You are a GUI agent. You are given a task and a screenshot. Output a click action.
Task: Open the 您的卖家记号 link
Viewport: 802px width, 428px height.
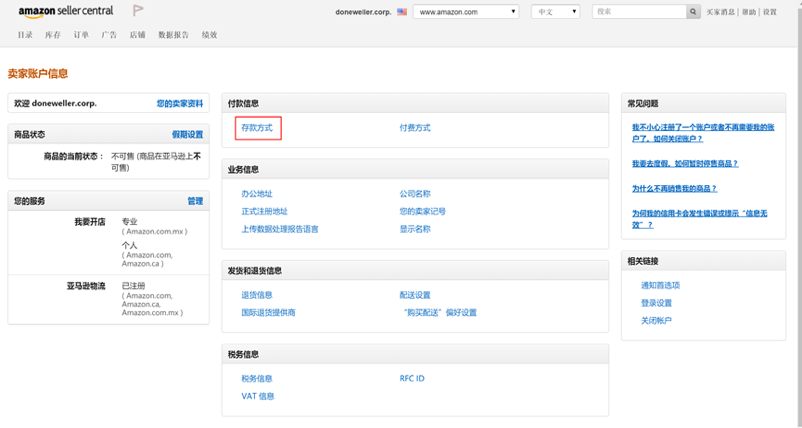[422, 211]
